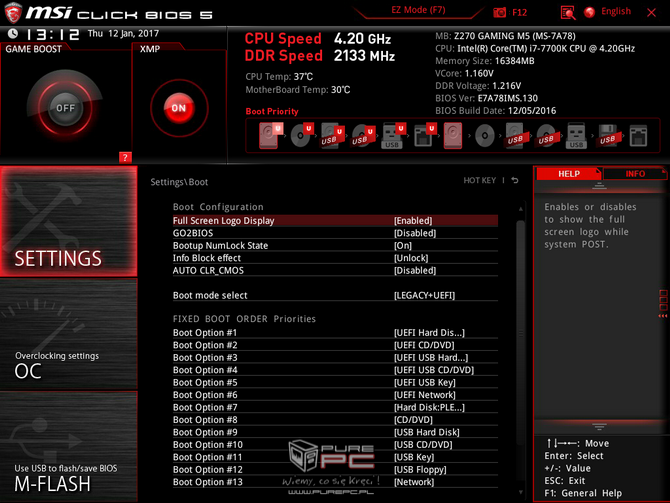Click the UEFI CD/DVD boot priority icon
The image size is (670, 503).
(302, 135)
